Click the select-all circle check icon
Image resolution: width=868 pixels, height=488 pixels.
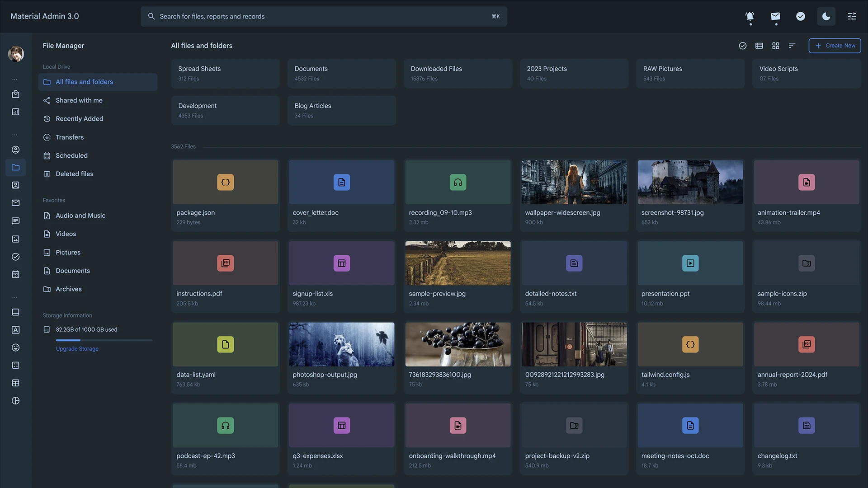click(743, 46)
